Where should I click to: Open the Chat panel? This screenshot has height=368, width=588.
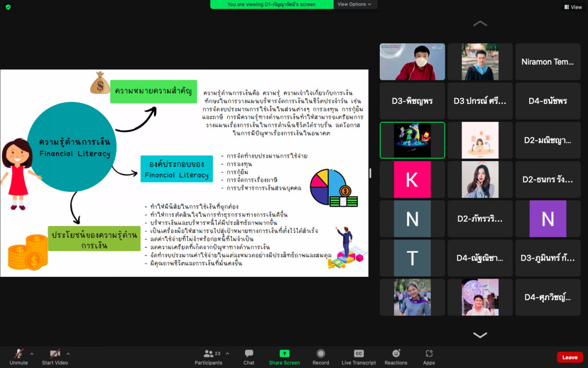pos(249,357)
